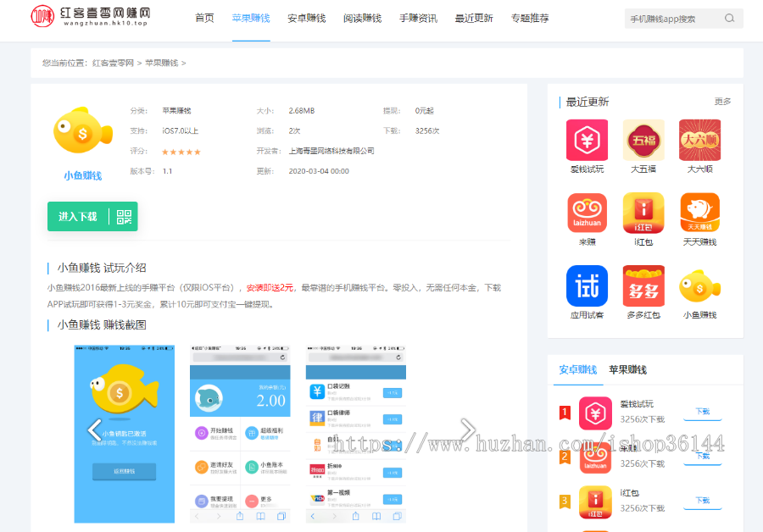Click 下载 for rank 3 i红包

pyautogui.click(x=702, y=501)
